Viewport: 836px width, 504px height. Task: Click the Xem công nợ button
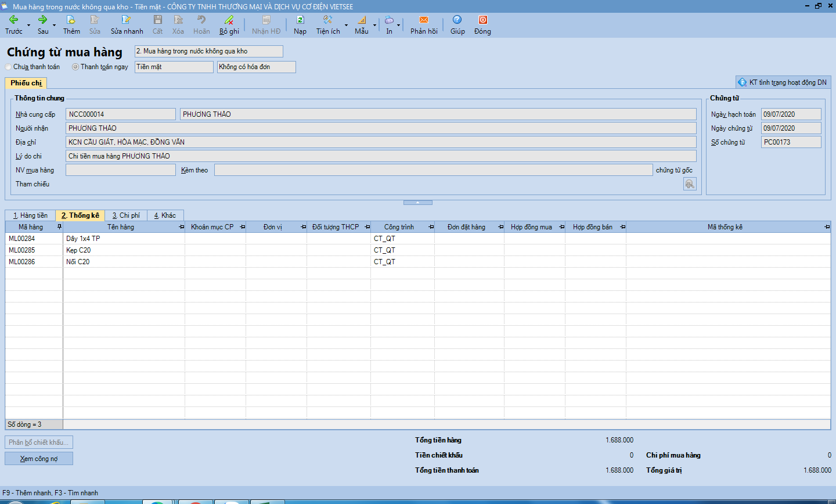(x=39, y=459)
